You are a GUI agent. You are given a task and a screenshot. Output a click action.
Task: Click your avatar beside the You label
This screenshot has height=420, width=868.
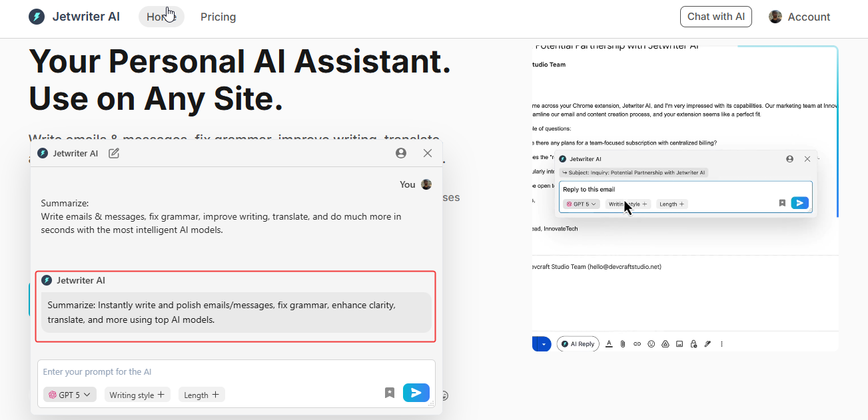coord(426,184)
